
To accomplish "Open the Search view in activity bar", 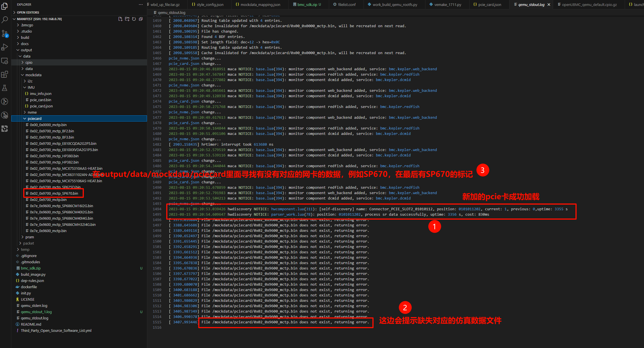I will [x=5, y=20].
